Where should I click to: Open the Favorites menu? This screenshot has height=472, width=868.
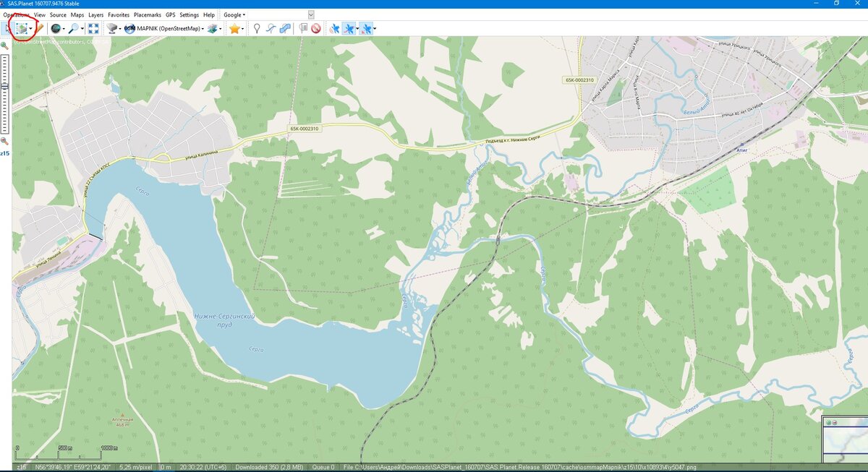point(119,14)
